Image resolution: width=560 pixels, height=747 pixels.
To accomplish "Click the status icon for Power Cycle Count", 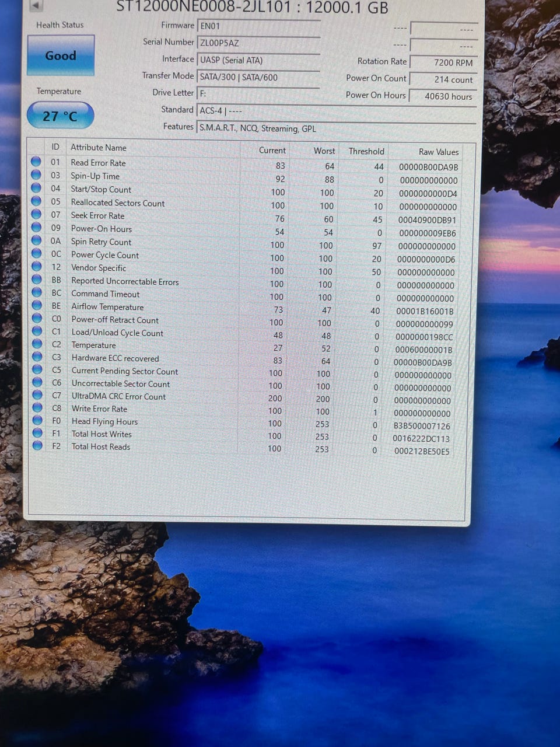I will [36, 253].
